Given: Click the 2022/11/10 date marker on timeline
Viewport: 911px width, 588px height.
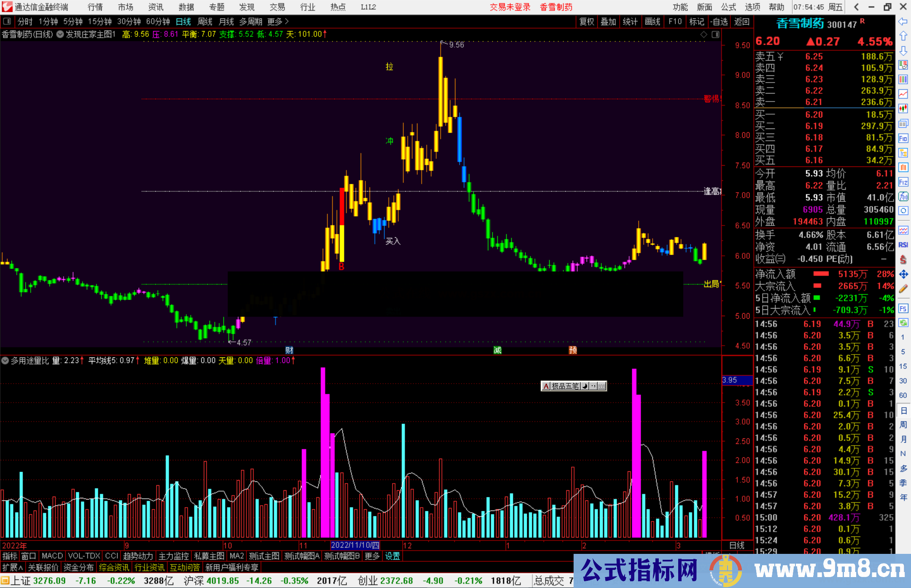Looking at the screenshot, I should click(355, 545).
